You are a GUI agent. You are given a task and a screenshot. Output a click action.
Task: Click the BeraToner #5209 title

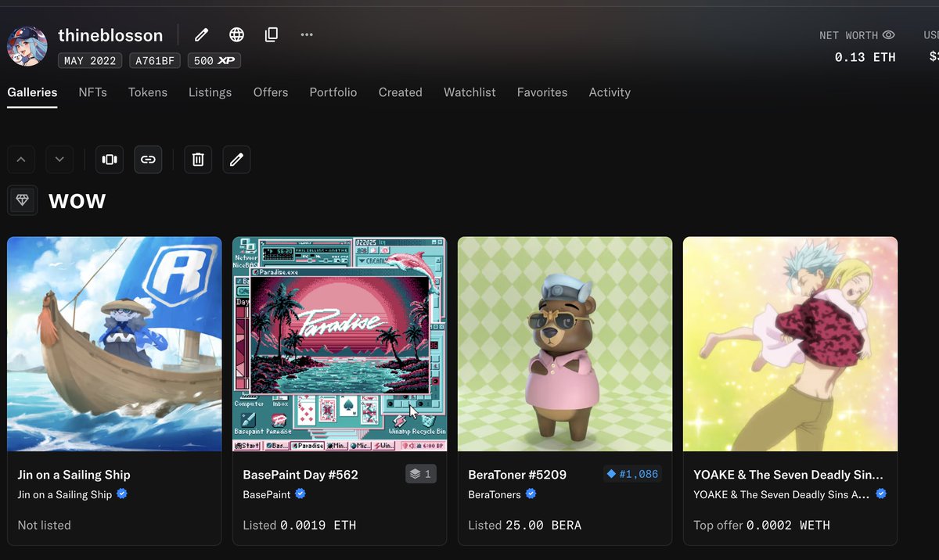point(517,475)
